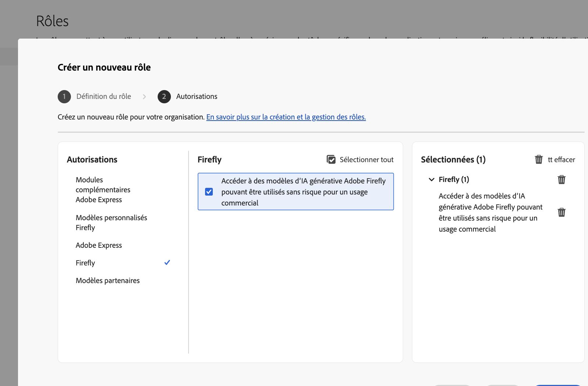Click the checkmark beside Firefly in Autorisations
The width and height of the screenshot is (588, 386).
pos(167,262)
